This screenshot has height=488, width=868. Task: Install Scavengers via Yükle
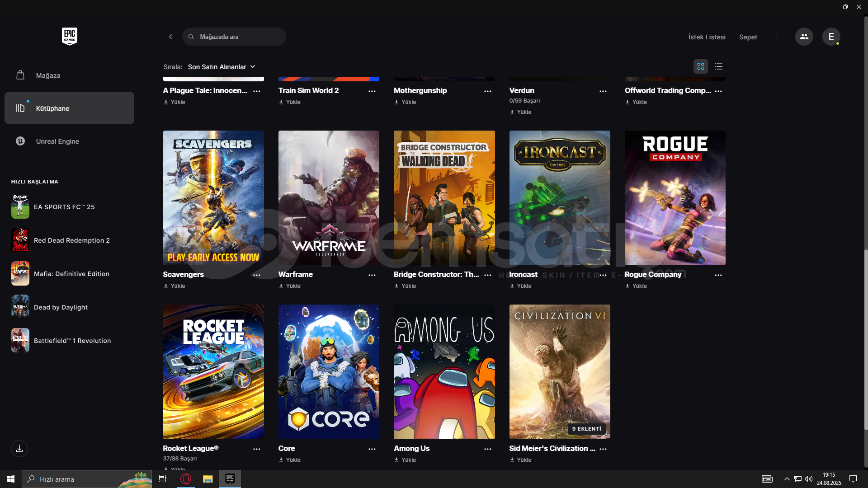pos(175,286)
